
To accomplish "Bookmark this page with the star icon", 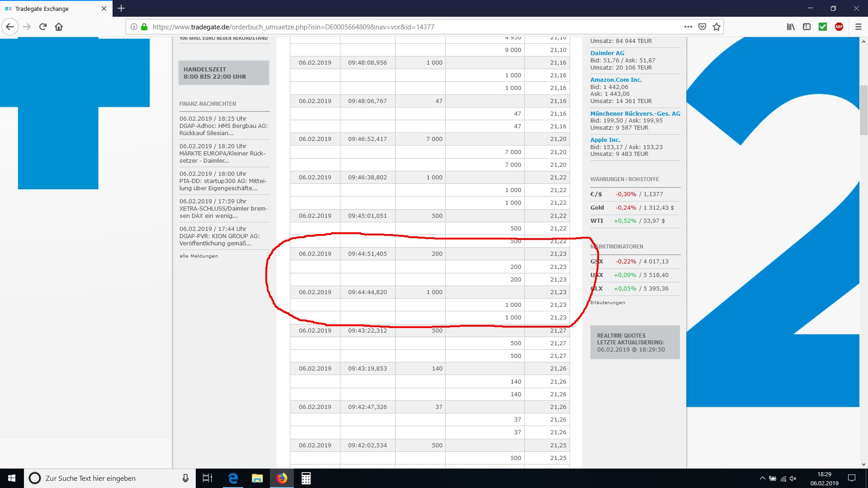I will coord(717,27).
